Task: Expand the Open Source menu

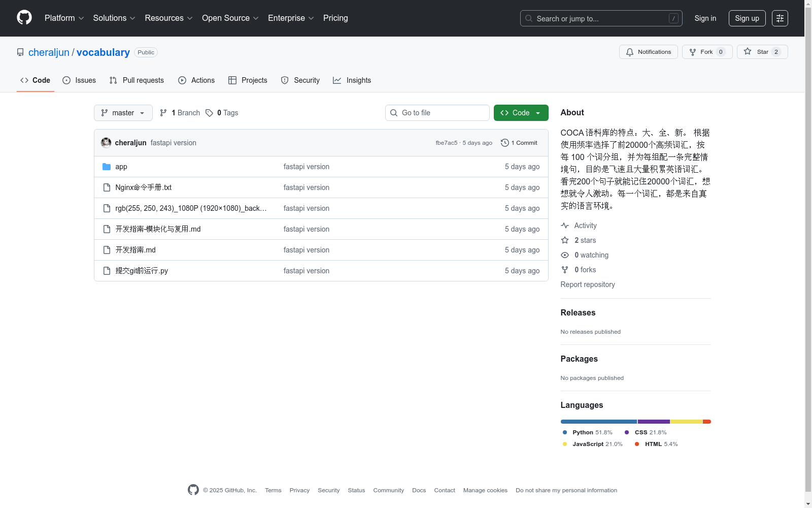Action: (230, 18)
